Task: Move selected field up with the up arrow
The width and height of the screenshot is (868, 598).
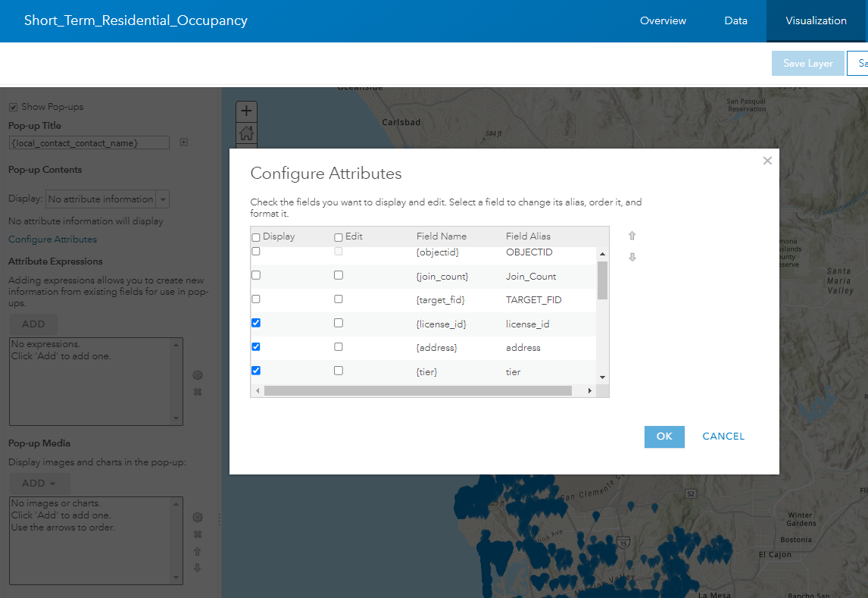Action: (x=632, y=236)
